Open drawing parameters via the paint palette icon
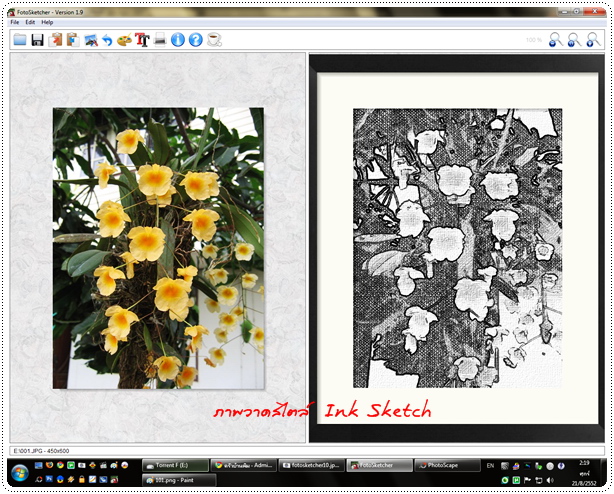614x494 pixels. [x=125, y=40]
